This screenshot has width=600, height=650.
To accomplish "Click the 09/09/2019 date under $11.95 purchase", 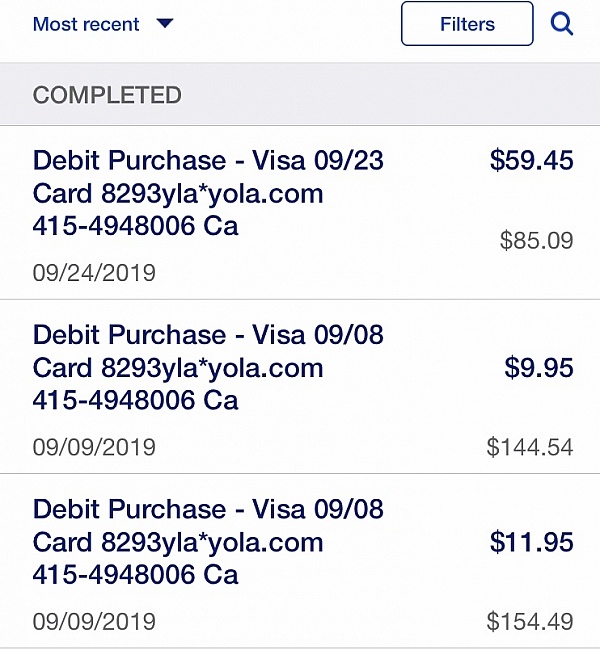I will [x=94, y=621].
